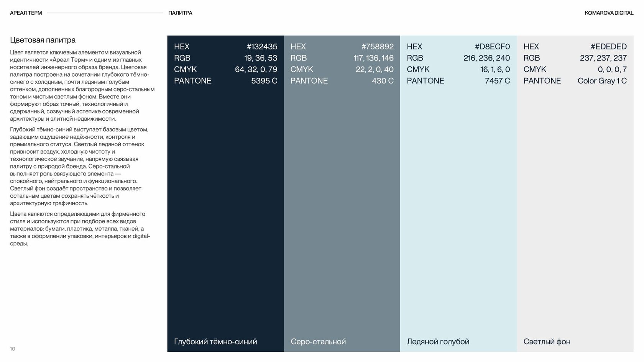The width and height of the screenshot is (644, 362).
Task: Pick the icy blue #D8ECF0 swatch
Action: click(x=458, y=193)
